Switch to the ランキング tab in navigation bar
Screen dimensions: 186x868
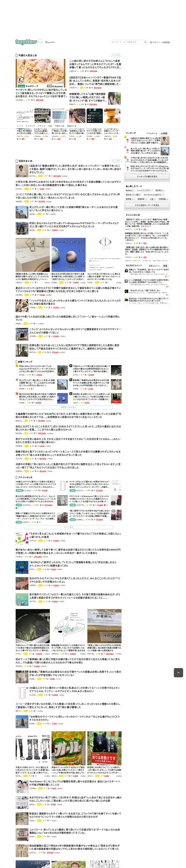[30, 126]
